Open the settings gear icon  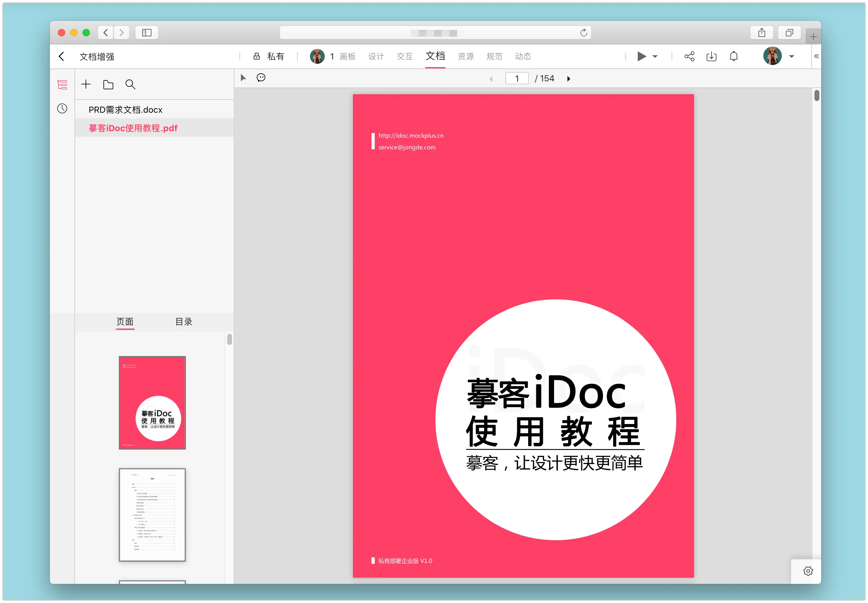[x=808, y=571]
